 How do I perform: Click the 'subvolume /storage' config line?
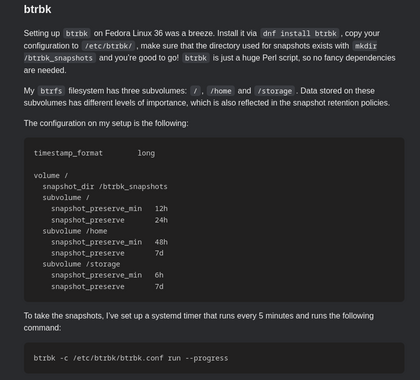pyautogui.click(x=81, y=264)
